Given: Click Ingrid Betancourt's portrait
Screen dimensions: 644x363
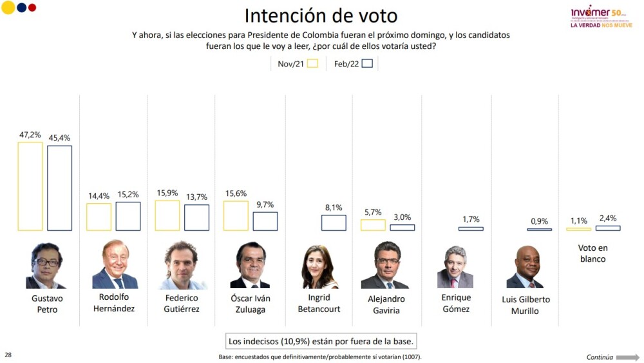Looking at the screenshot, I should 319,267.
